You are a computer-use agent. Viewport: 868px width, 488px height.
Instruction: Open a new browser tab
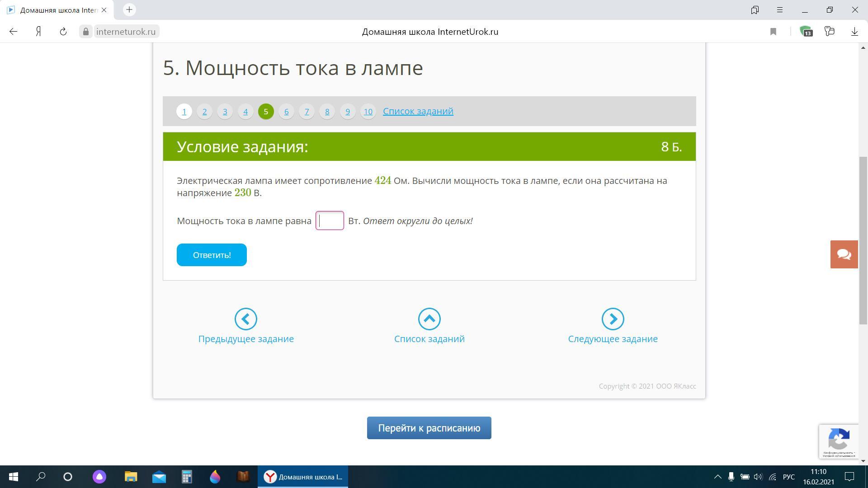(x=129, y=10)
